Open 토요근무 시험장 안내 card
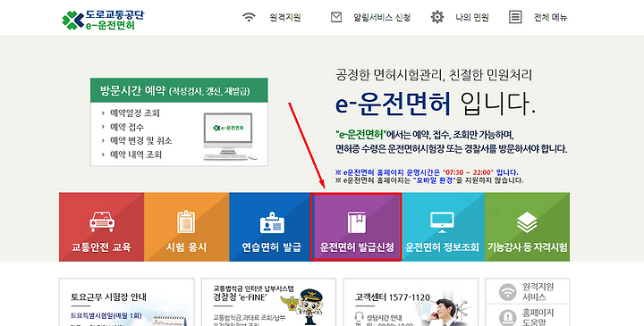 [108, 297]
